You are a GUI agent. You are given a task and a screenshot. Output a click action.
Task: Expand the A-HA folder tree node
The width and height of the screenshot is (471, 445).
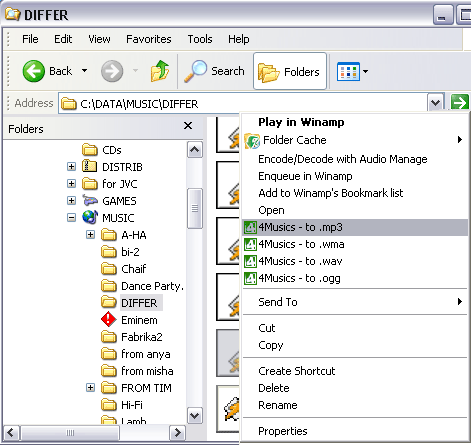tap(90, 235)
